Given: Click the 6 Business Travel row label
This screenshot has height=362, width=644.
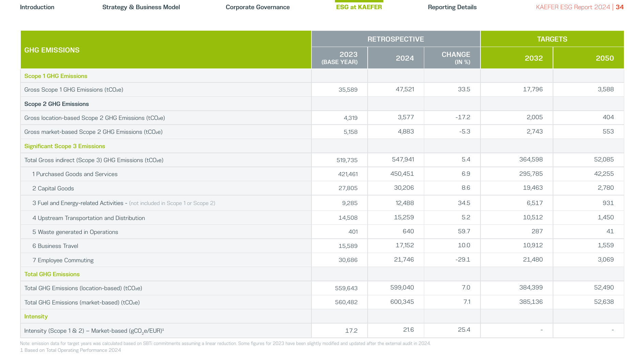Looking at the screenshot, I should pyautogui.click(x=55, y=246).
